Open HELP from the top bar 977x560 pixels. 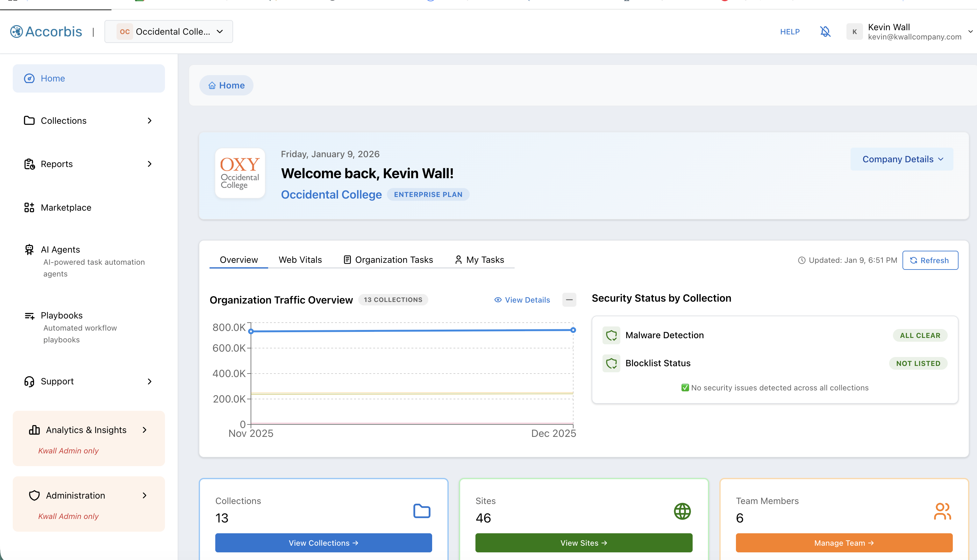click(790, 31)
